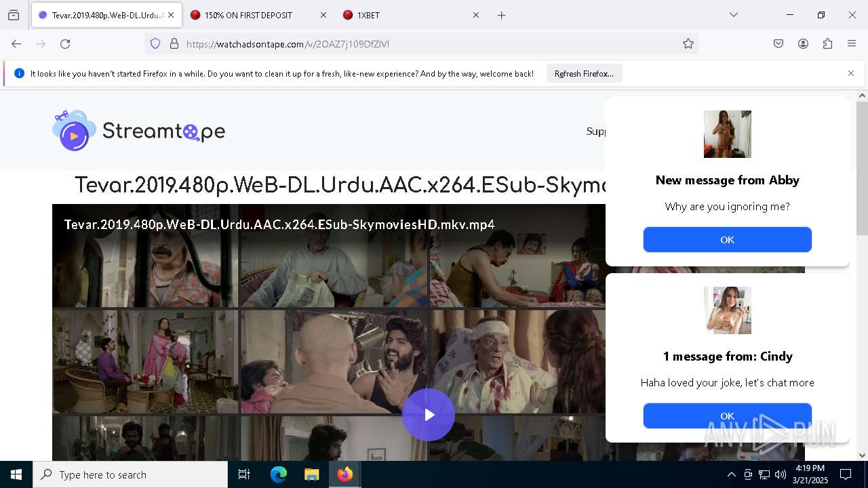
Task: Open File Explorer from taskbar
Action: pos(311,474)
